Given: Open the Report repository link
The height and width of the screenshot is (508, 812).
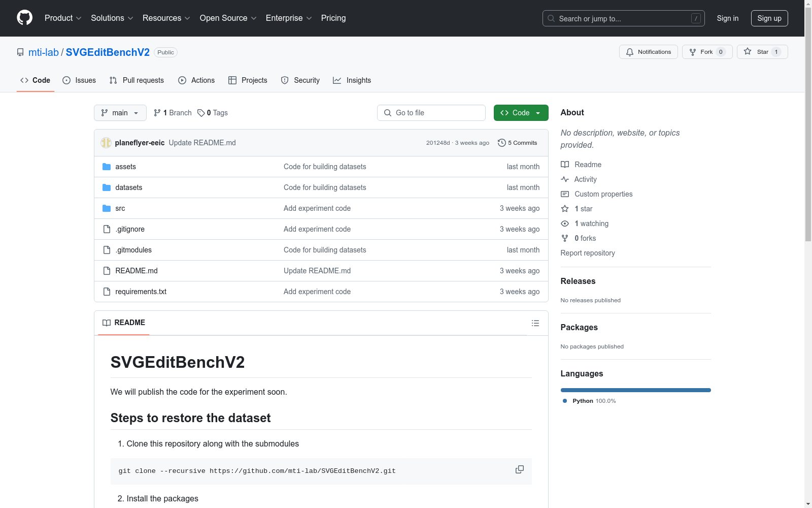Looking at the screenshot, I should [x=588, y=253].
